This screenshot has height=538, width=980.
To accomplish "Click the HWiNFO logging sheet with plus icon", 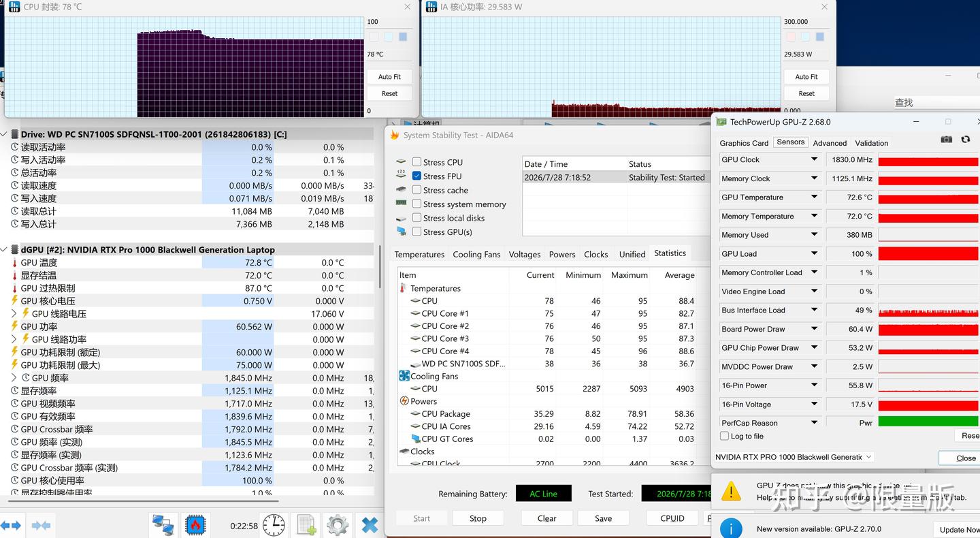I will click(306, 525).
